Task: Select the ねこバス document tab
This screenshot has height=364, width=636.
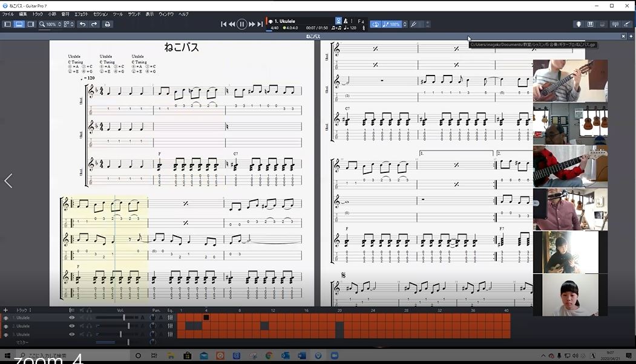Action: point(313,36)
